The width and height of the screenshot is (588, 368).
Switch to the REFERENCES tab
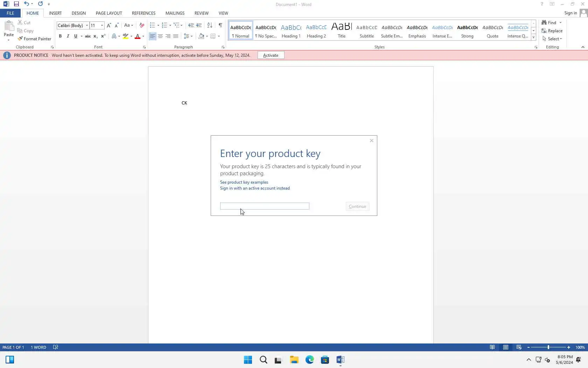click(143, 13)
